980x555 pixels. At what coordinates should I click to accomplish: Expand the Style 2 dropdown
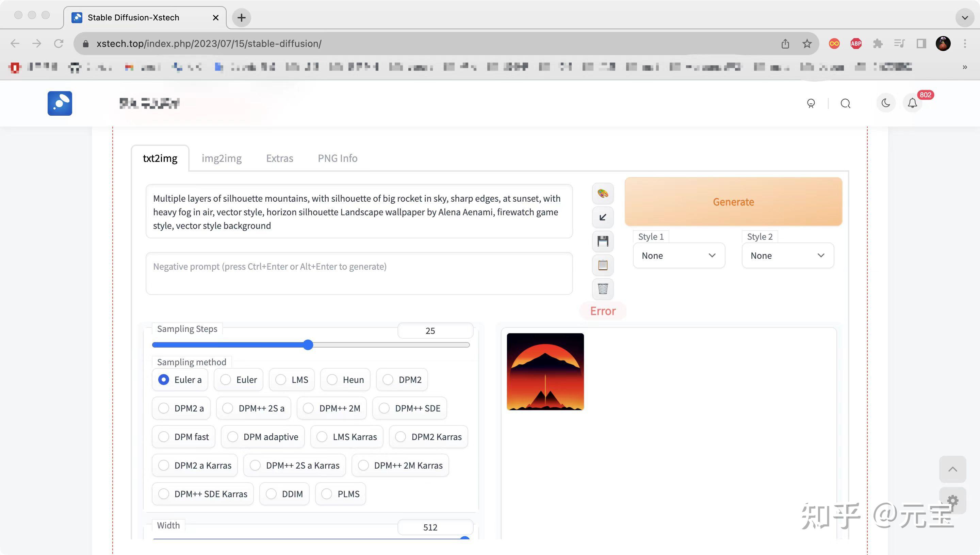[787, 256]
